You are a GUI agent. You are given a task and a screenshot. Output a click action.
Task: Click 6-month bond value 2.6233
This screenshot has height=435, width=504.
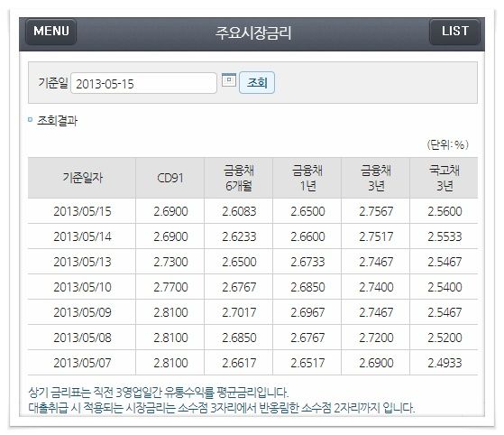click(239, 236)
